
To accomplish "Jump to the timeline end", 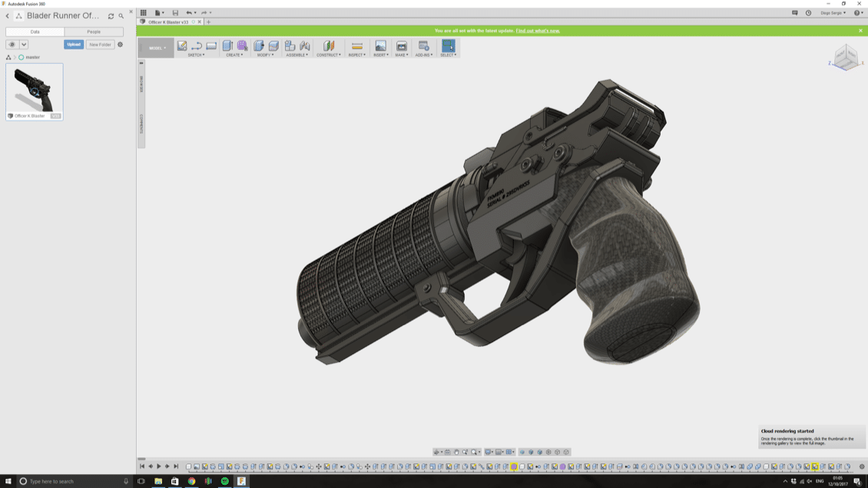I will coord(176,467).
